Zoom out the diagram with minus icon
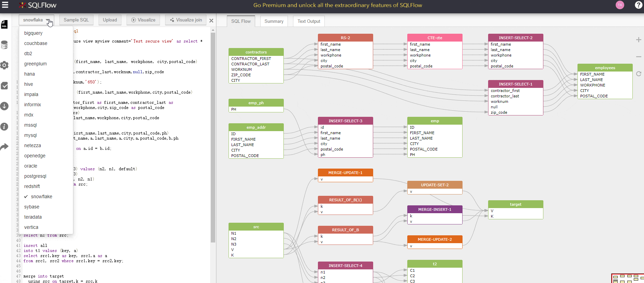Screen dimensions: 644x283 (x=639, y=57)
